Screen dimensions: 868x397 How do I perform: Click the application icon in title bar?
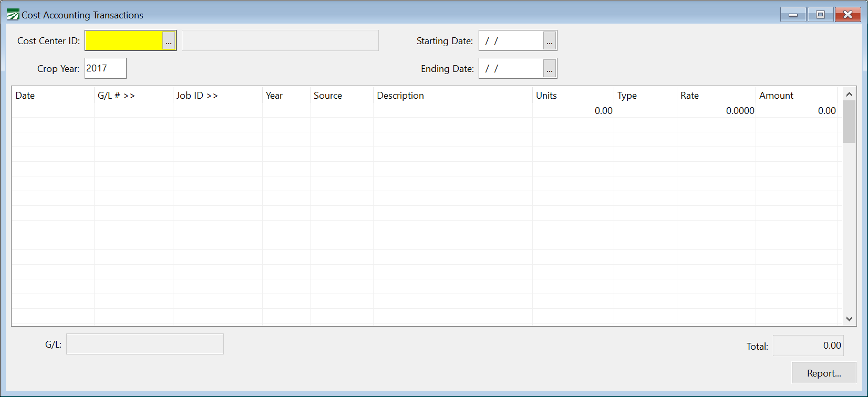tap(13, 15)
